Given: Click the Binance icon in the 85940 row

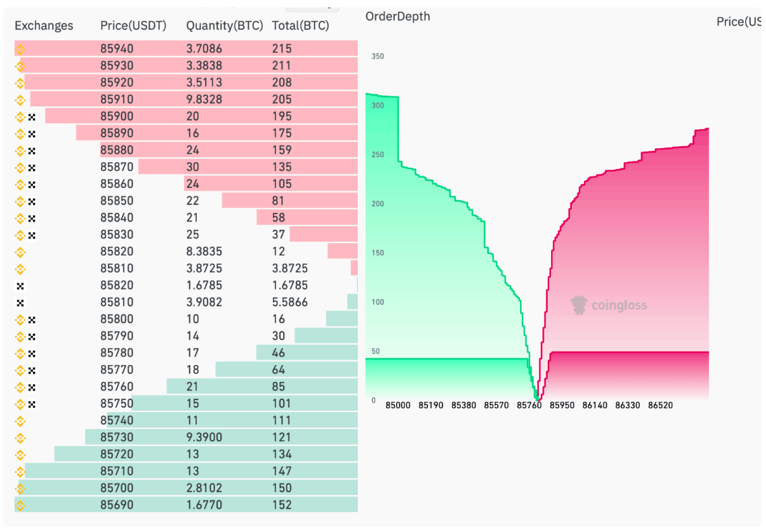Looking at the screenshot, I should (x=20, y=49).
